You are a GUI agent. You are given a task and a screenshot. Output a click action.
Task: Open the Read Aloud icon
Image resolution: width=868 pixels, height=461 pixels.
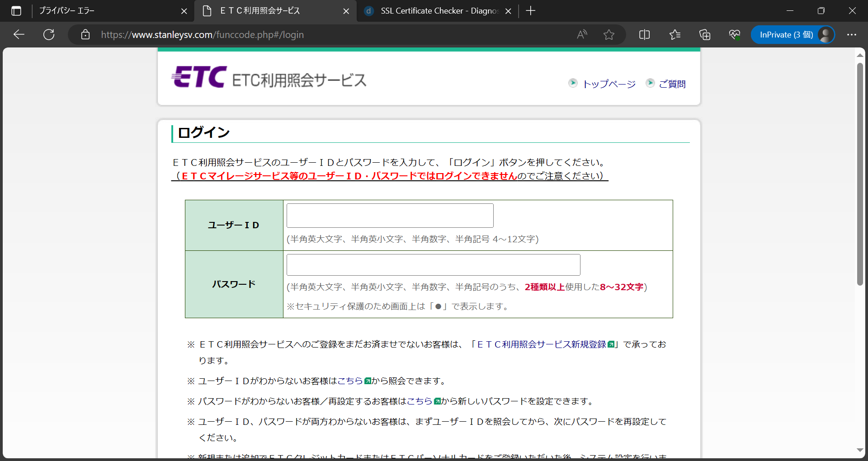582,35
